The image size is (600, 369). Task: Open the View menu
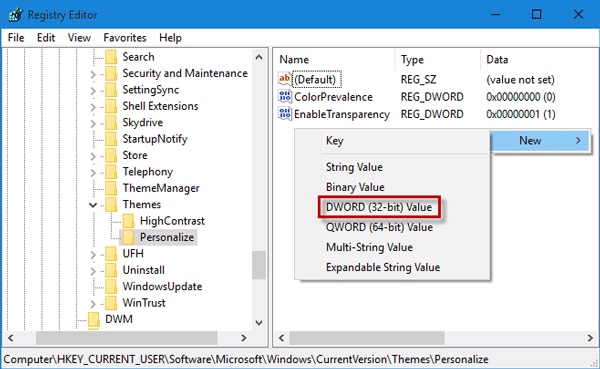tap(79, 38)
